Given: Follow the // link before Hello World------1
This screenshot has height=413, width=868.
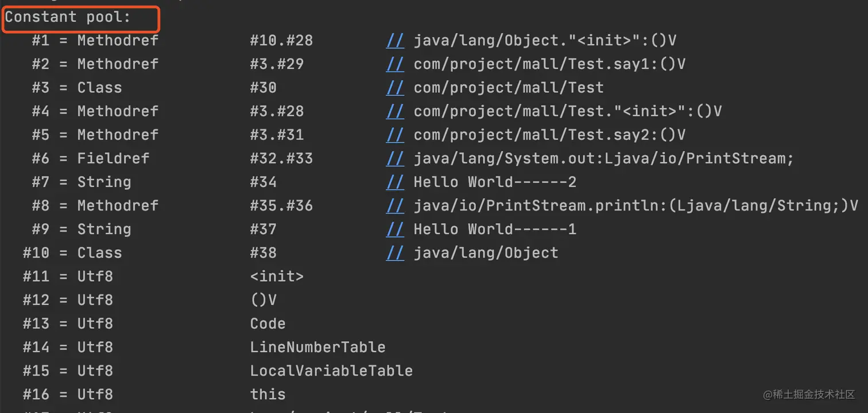Looking at the screenshot, I should [395, 229].
